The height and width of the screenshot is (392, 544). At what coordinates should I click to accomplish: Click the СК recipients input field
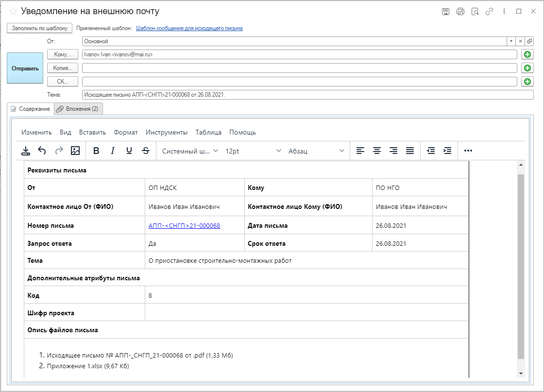tap(299, 82)
